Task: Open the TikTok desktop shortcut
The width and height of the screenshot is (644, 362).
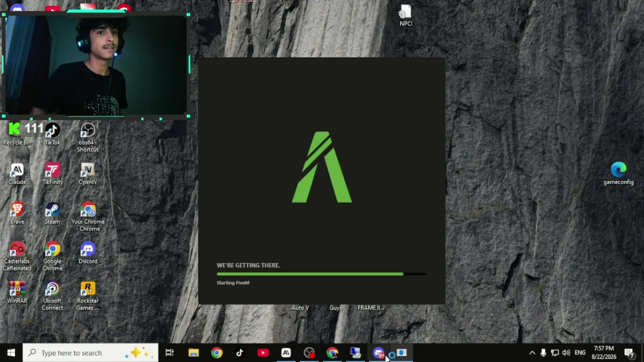Action: pyautogui.click(x=52, y=134)
